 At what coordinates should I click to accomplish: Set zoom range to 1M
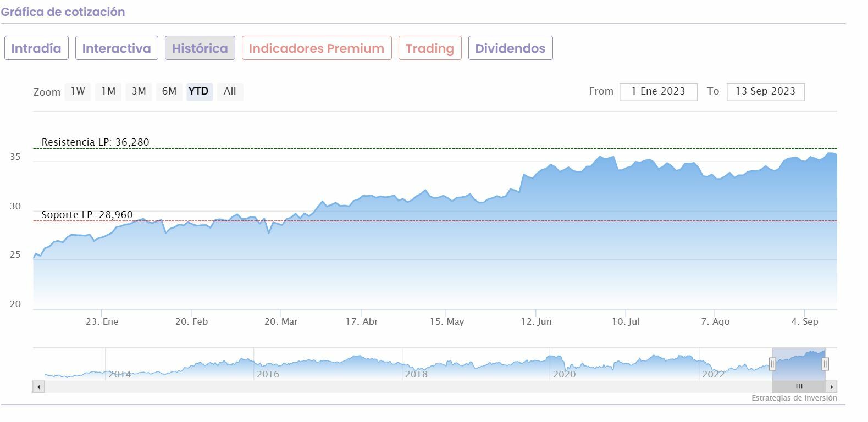(108, 91)
